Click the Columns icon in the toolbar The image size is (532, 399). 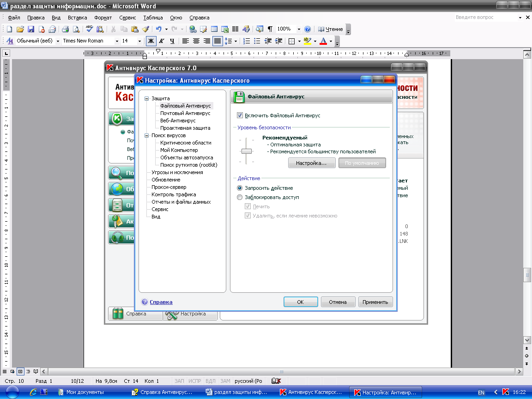click(x=235, y=29)
